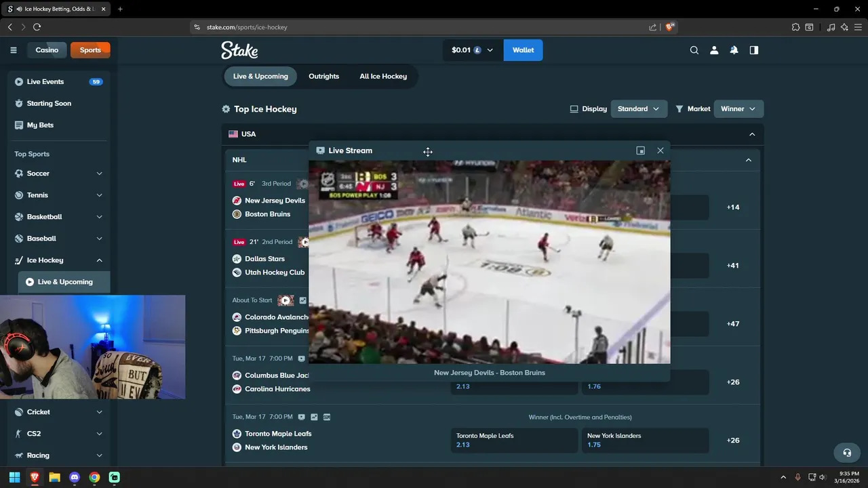Open +14 more markets for Devils game
The width and height of the screenshot is (868, 488).
pos(733,207)
